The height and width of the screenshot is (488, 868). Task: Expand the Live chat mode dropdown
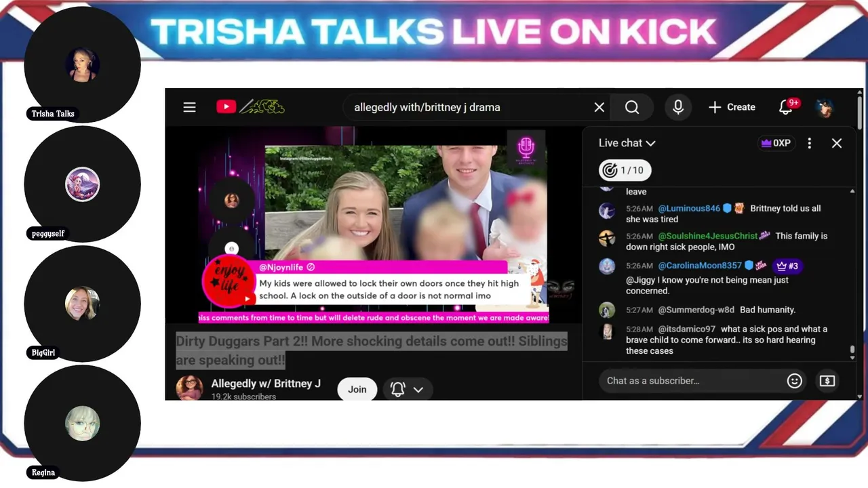tap(627, 143)
